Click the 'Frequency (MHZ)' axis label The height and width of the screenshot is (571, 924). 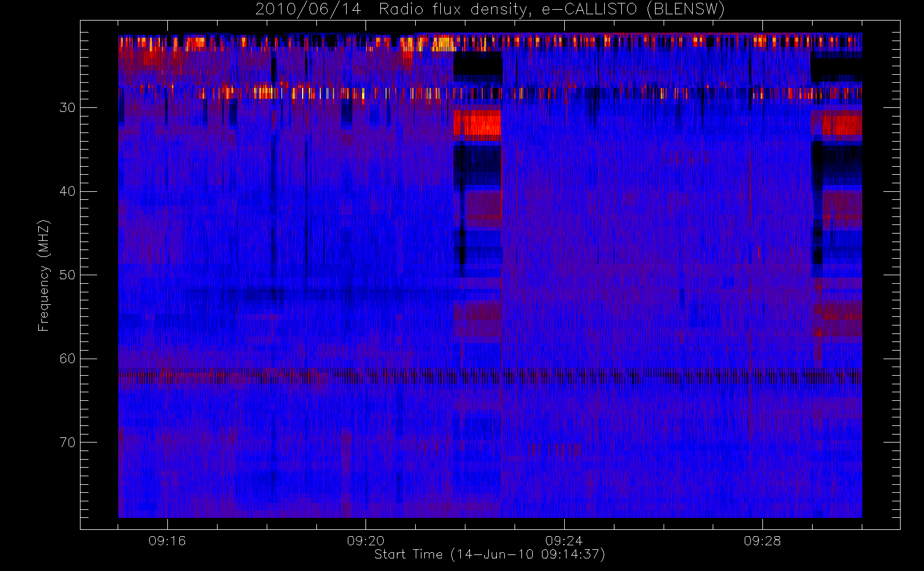pyautogui.click(x=44, y=275)
